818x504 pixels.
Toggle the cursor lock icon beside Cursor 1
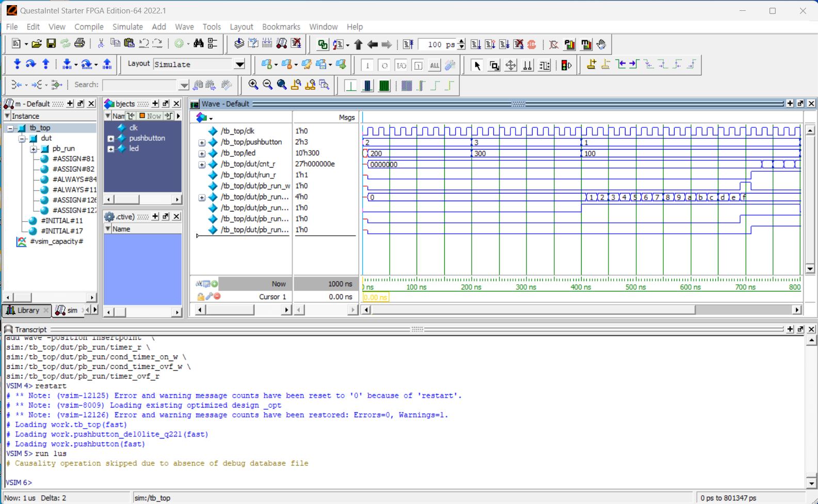tap(200, 297)
